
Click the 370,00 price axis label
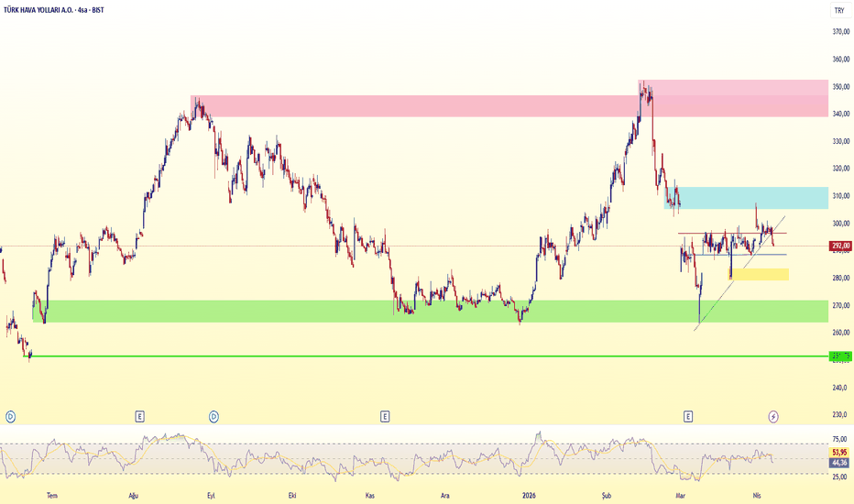pyautogui.click(x=841, y=31)
